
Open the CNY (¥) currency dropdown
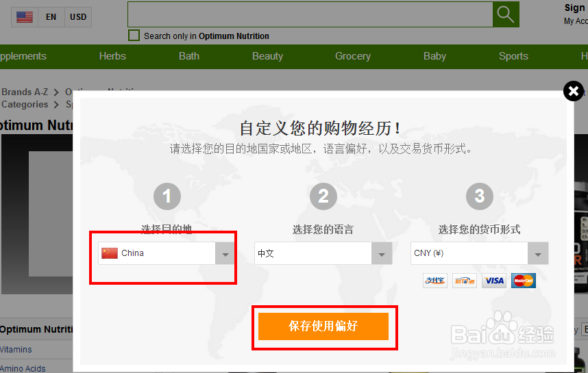pos(479,253)
